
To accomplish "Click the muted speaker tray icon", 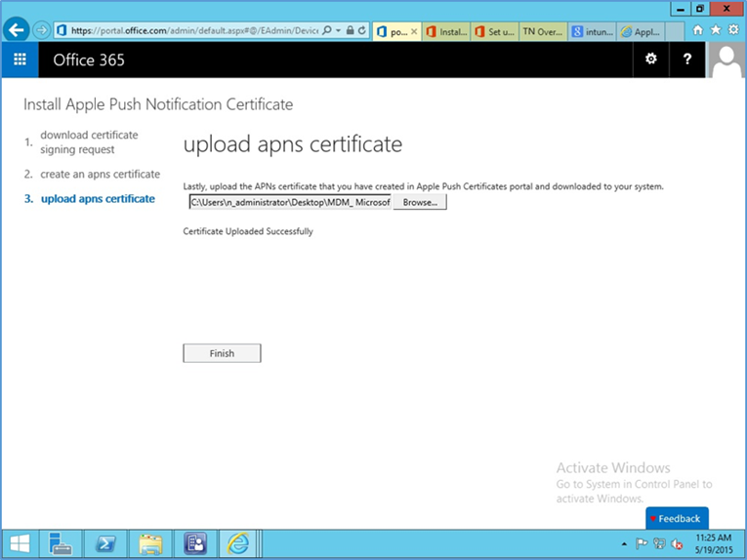I will coord(677,543).
